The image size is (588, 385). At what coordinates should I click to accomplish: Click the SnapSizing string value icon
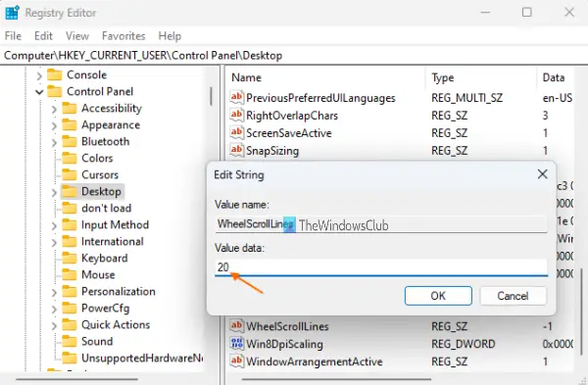(x=236, y=150)
